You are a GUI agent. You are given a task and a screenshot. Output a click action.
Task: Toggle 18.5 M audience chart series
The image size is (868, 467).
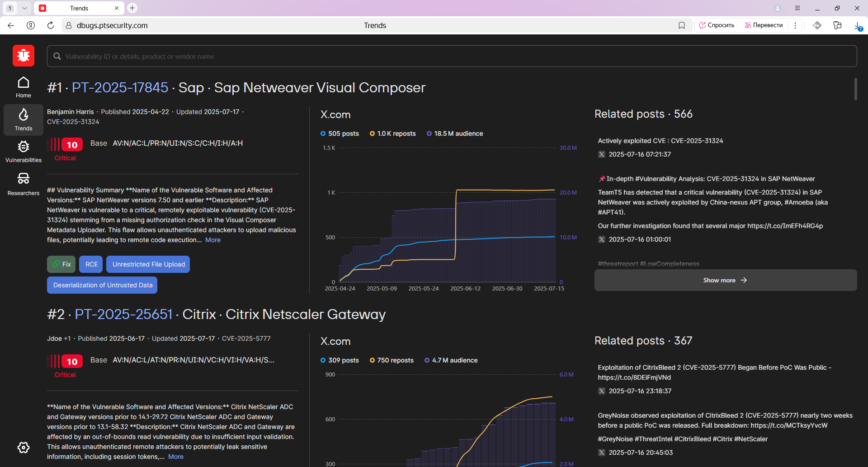click(455, 133)
